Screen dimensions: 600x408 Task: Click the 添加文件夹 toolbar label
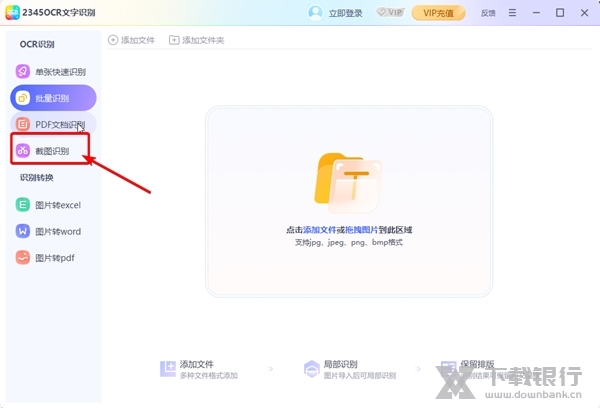click(203, 40)
